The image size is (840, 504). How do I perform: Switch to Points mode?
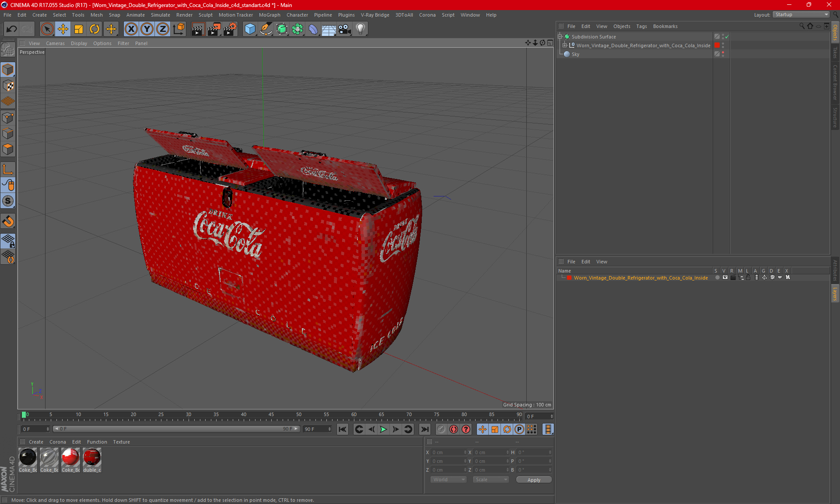tap(8, 117)
